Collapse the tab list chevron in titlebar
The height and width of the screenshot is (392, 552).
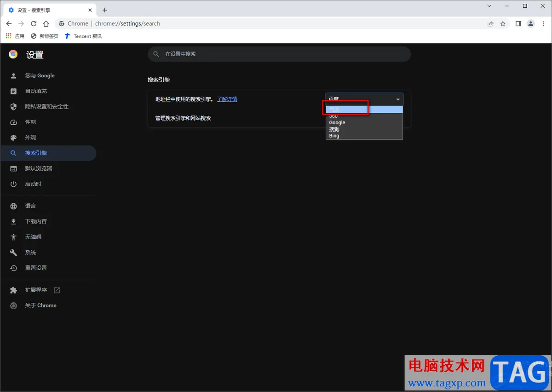[x=489, y=6]
